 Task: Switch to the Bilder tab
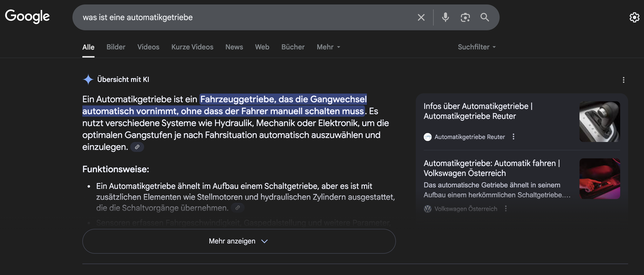pos(116,47)
